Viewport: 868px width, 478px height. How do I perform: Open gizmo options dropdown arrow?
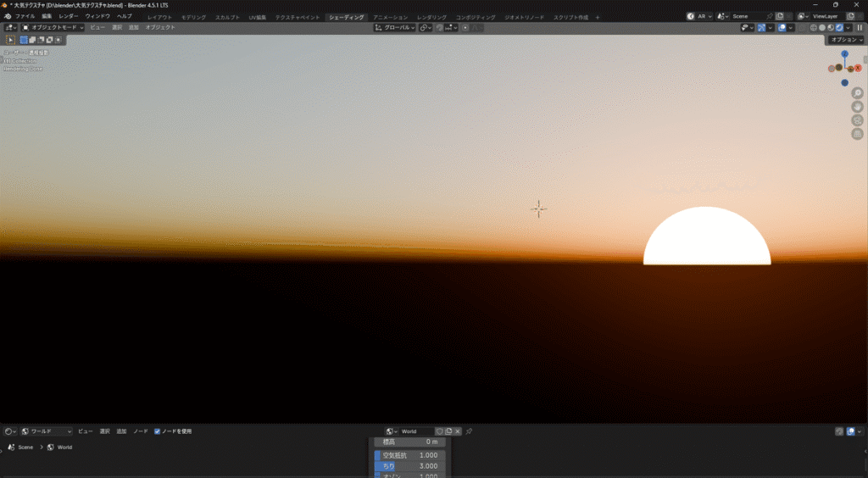[x=770, y=28]
